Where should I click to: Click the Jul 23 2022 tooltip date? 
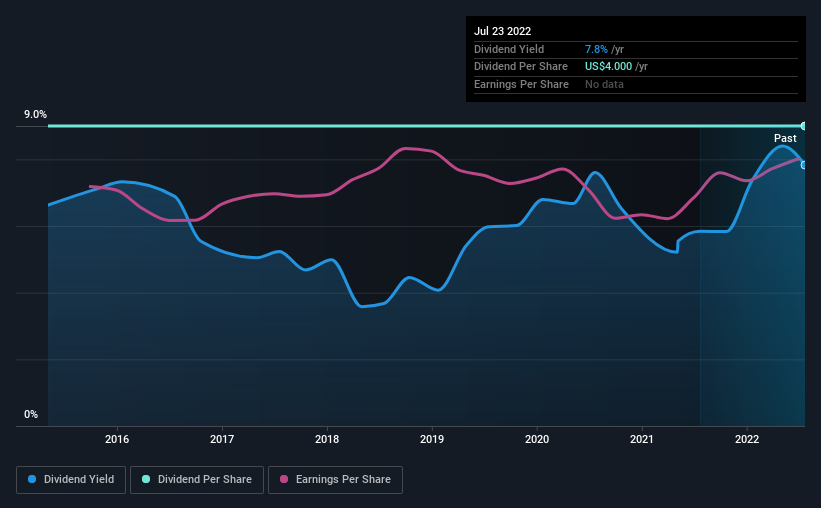(x=503, y=31)
